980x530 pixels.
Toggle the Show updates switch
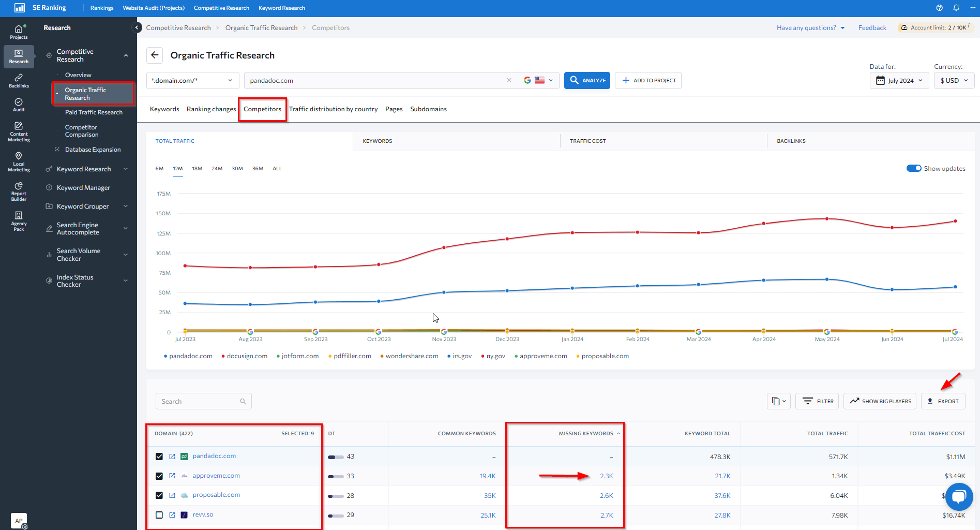tap(914, 168)
